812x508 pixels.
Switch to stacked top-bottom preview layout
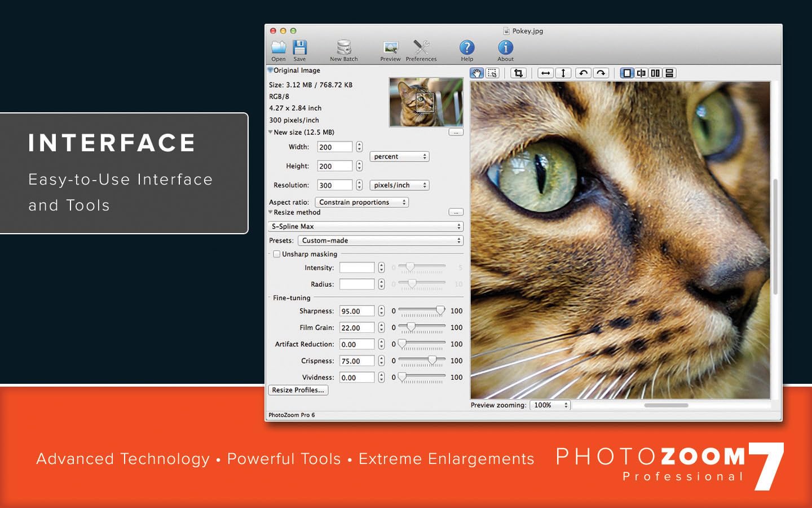[669, 73]
